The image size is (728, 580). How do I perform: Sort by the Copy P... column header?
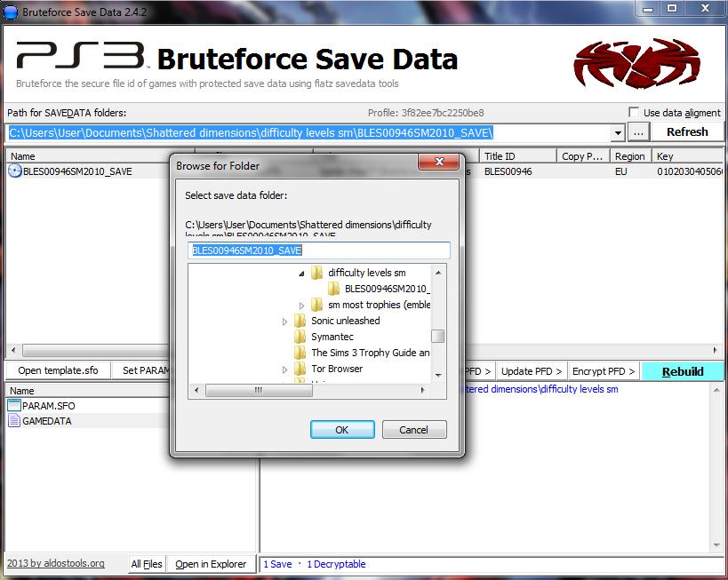[582, 156]
